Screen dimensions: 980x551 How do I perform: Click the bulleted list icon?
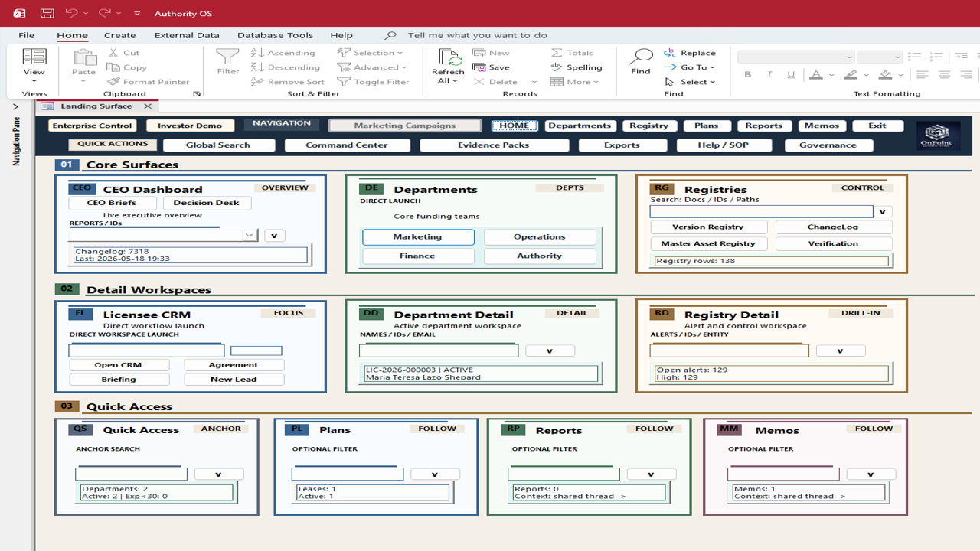coord(914,57)
